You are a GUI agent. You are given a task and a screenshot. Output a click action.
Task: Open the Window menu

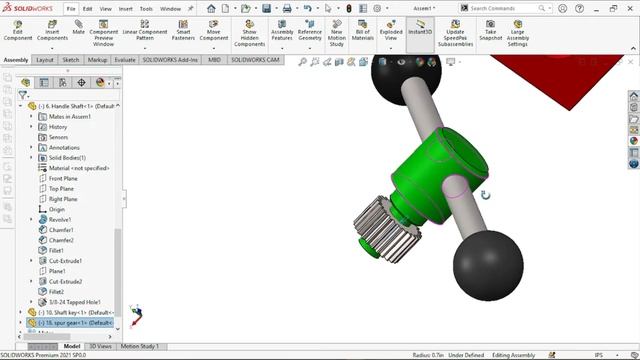[170, 9]
